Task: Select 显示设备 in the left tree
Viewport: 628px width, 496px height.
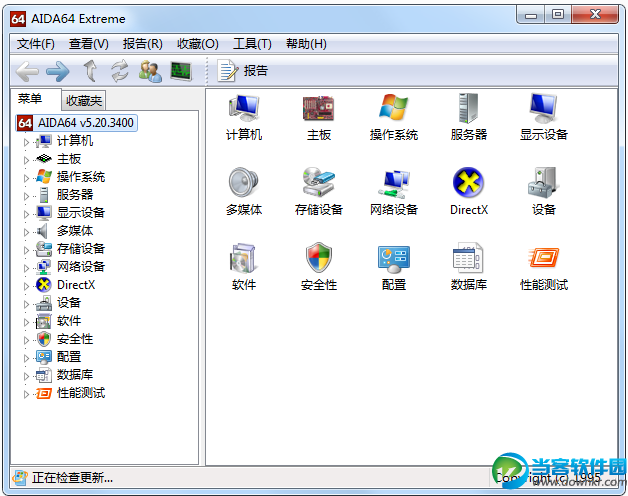Action: pos(81,212)
